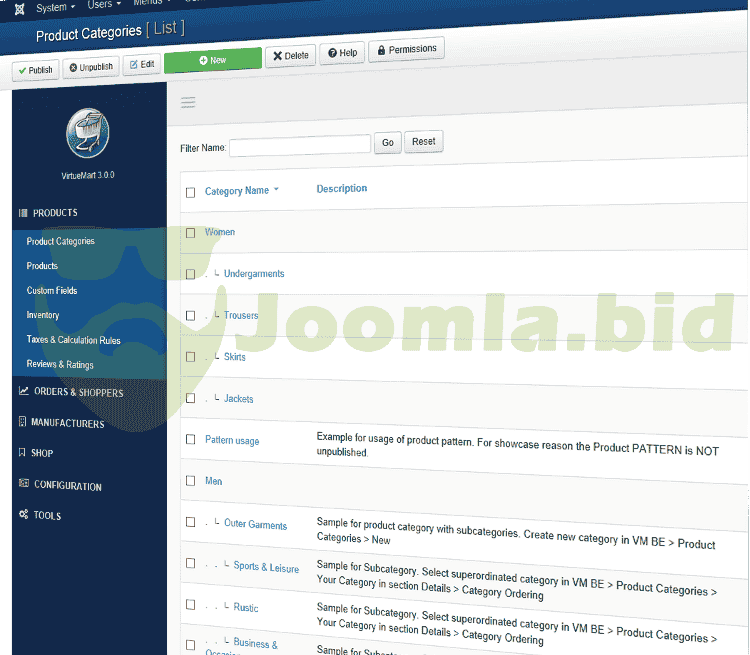This screenshot has height=655, width=750.
Task: Open the Inventory sidebar item
Action: pos(43,315)
